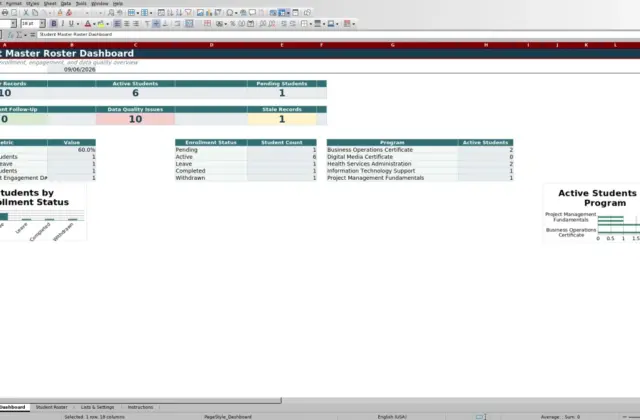Image resolution: width=640 pixels, height=420 pixels.
Task: Toggle Italic formatting
Action: [x=62, y=24]
